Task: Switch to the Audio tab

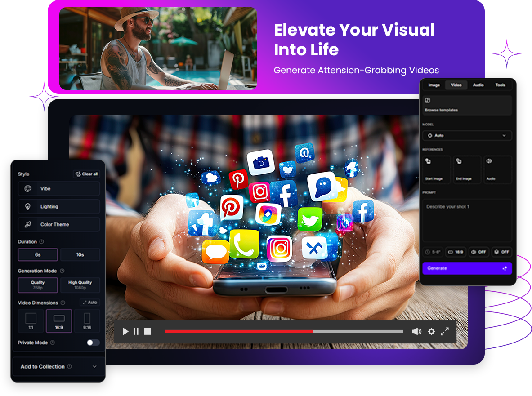Action: (478, 85)
